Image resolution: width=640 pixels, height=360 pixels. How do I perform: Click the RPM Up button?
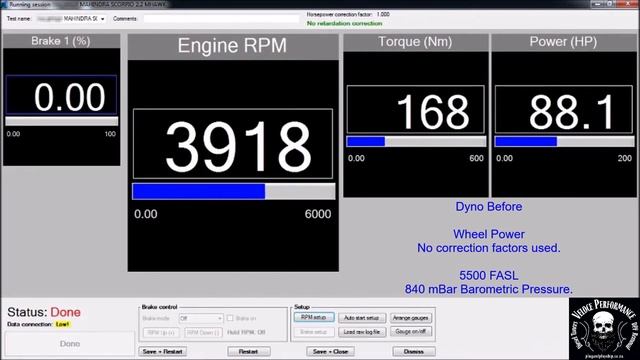[x=161, y=333]
